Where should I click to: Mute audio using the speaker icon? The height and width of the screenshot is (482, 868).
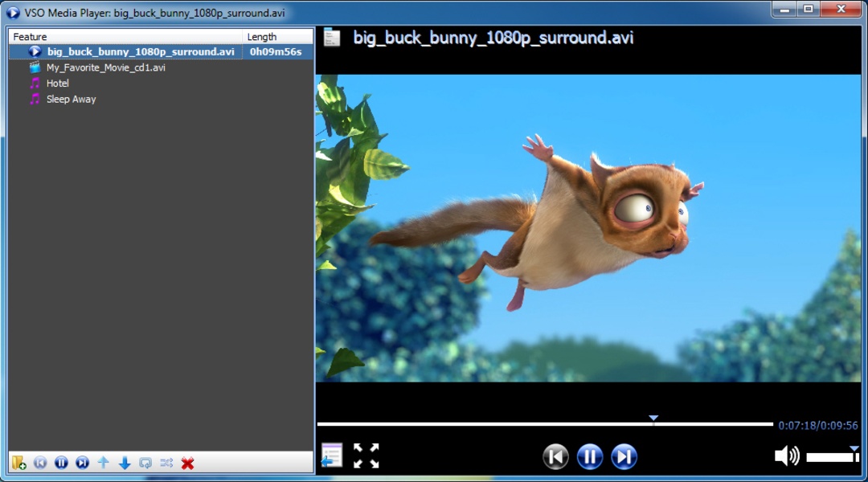point(786,456)
